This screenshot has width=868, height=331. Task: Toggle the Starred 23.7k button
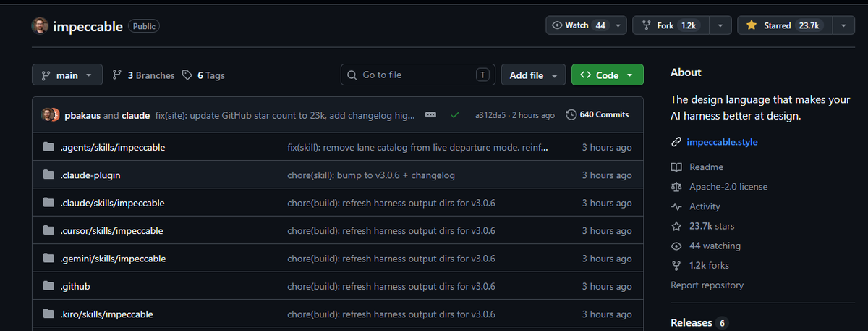point(783,25)
